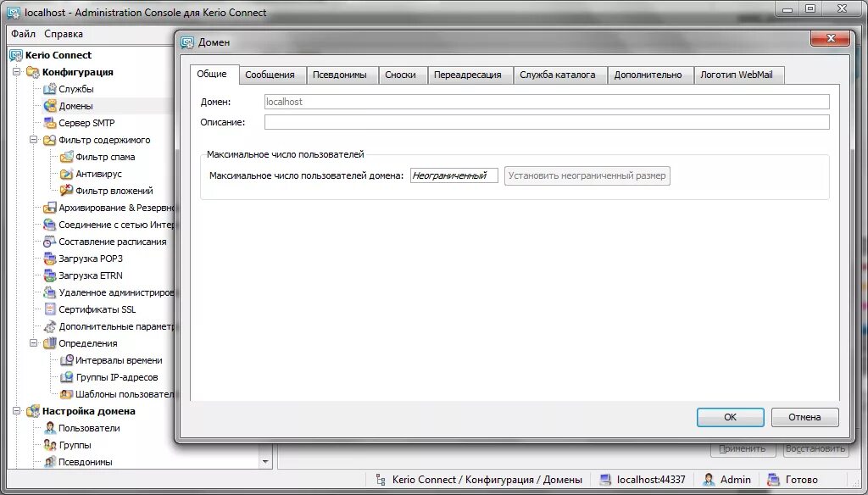
Task: Click the Загрузка ETRN icon
Action: point(50,275)
